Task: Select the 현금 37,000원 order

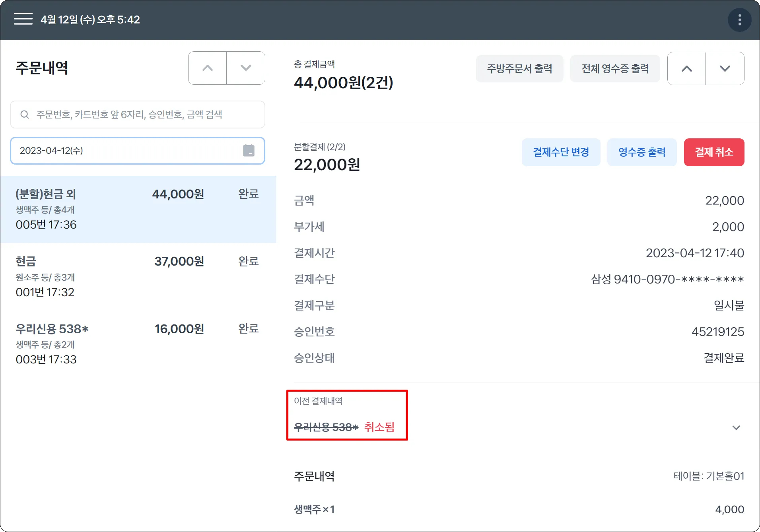Action: click(138, 276)
